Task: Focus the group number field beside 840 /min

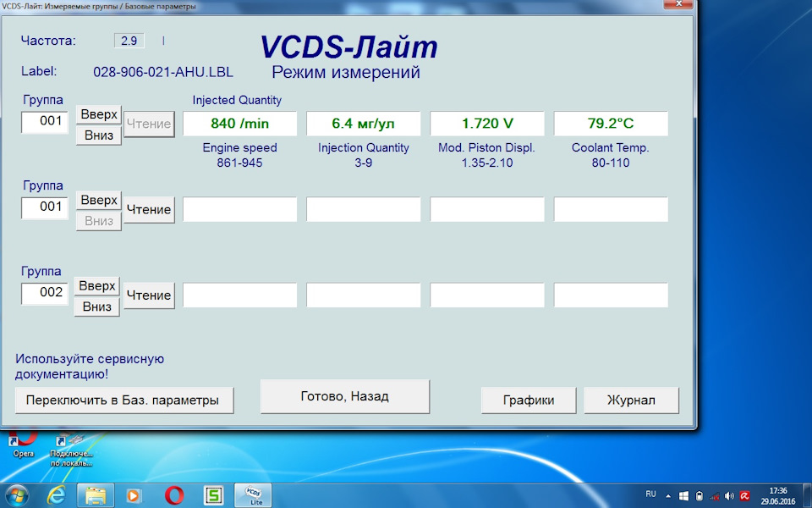Action: pyautogui.click(x=45, y=122)
